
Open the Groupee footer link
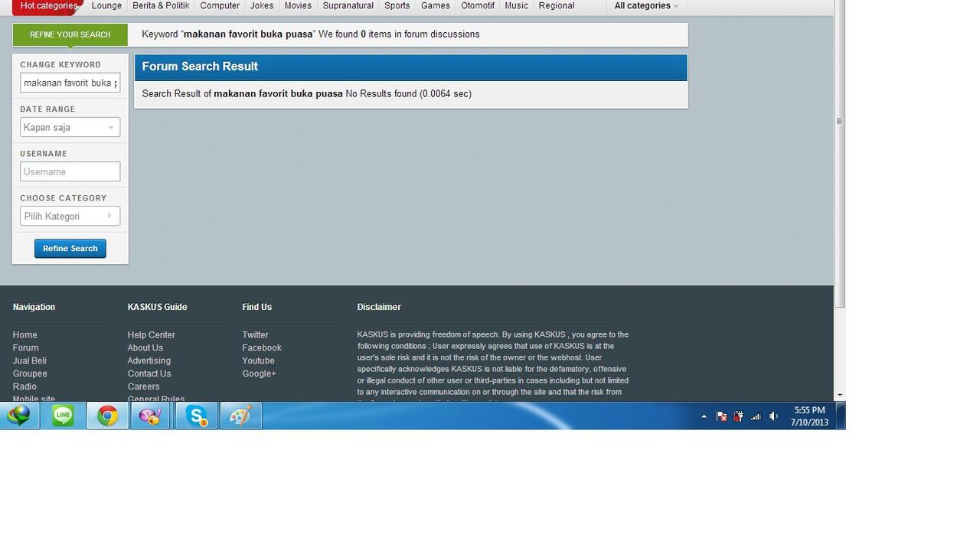click(30, 373)
